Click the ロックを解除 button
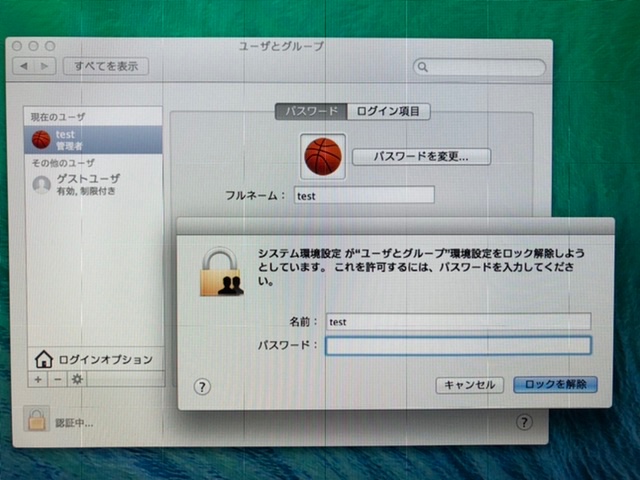 (555, 385)
